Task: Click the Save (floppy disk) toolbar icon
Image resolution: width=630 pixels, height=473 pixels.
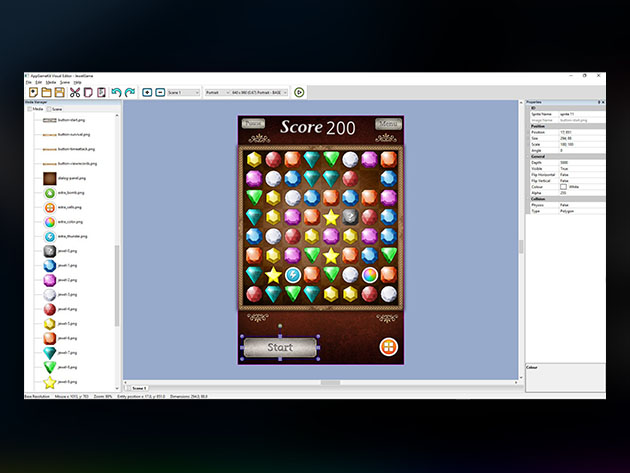Action: tap(60, 92)
